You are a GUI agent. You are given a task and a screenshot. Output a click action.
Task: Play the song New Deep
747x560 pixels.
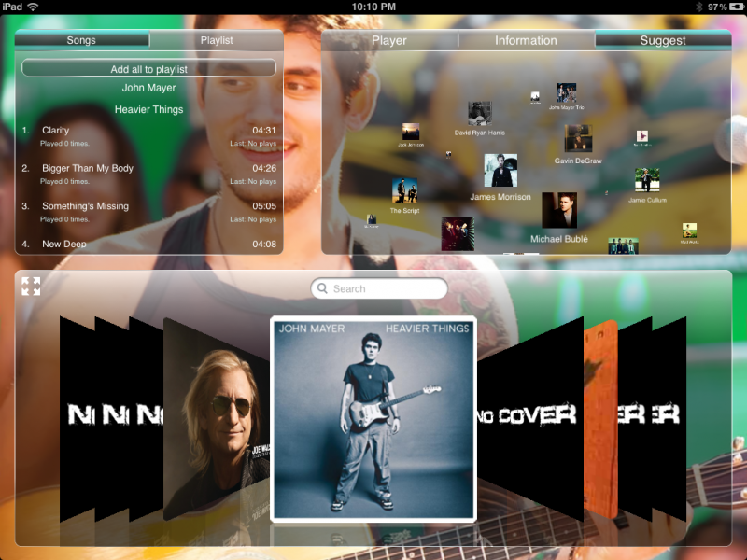coord(148,244)
